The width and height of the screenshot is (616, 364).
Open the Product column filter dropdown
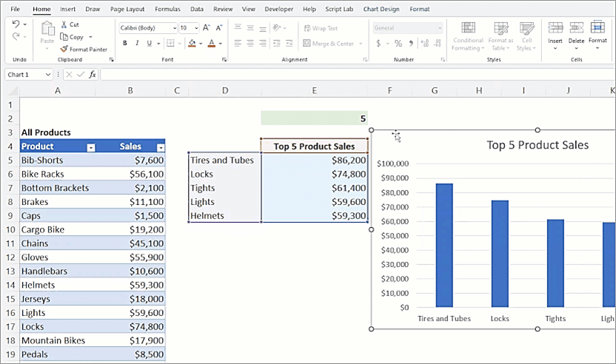(x=90, y=147)
